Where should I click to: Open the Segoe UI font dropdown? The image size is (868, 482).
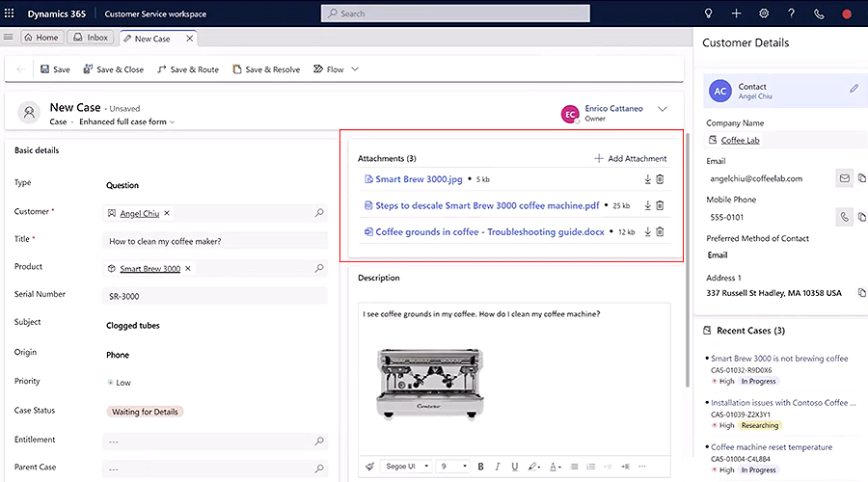407,467
